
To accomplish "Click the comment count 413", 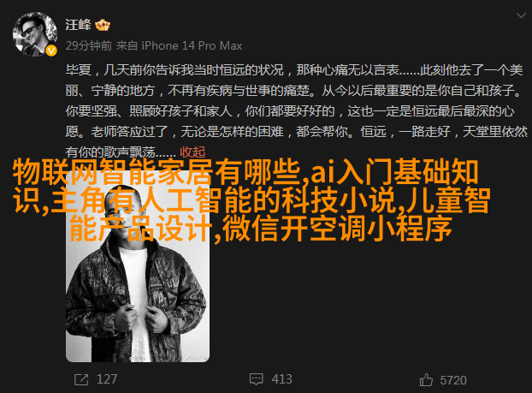I will pyautogui.click(x=281, y=379).
